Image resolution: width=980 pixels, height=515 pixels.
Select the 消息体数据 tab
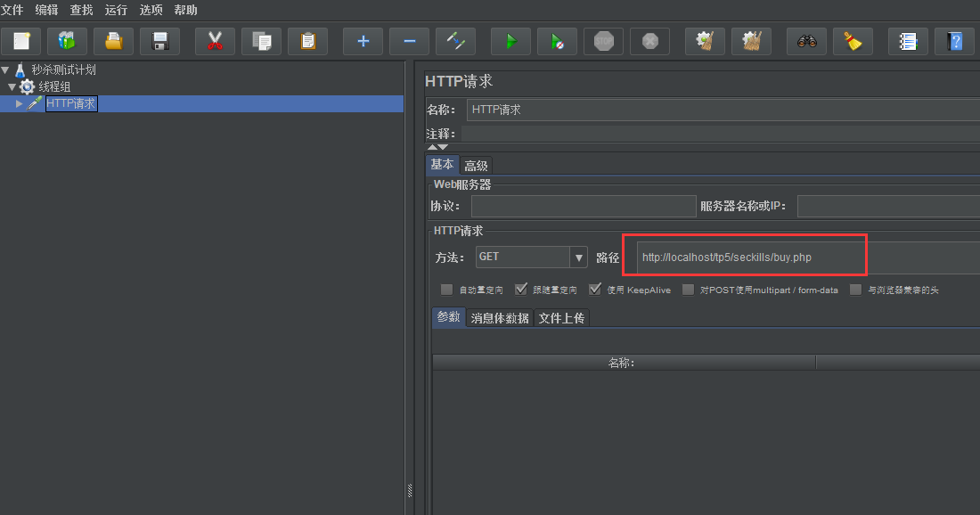[500, 318]
